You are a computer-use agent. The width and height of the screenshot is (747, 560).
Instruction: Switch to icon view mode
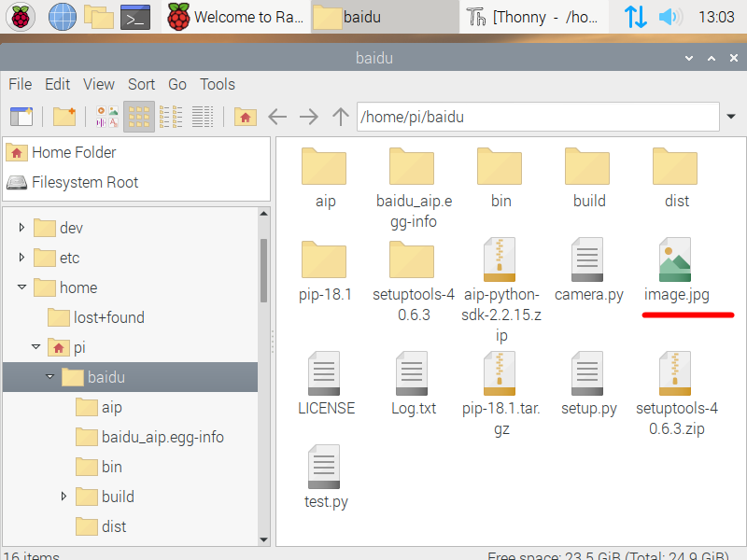[x=139, y=117]
